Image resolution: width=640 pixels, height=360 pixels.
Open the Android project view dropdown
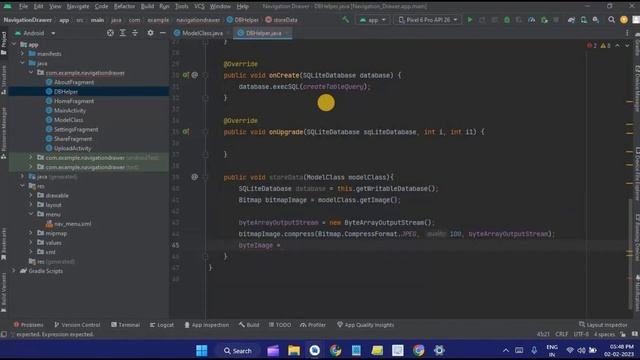[x=35, y=33]
